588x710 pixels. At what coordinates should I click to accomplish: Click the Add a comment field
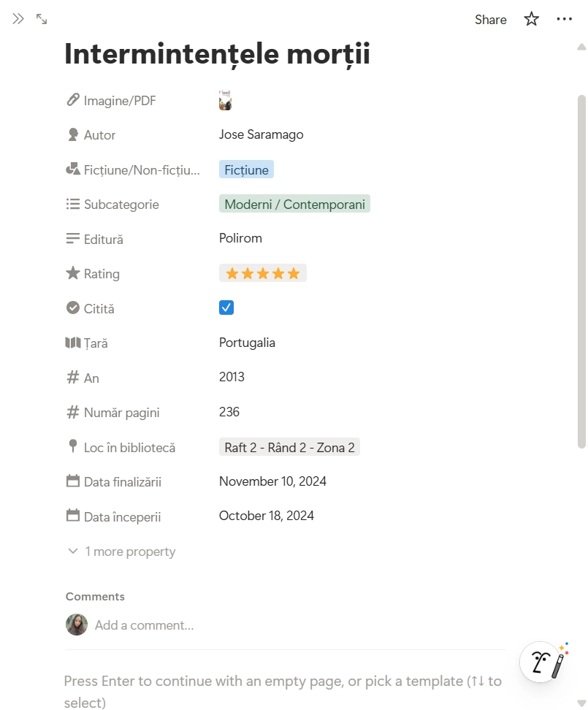click(x=144, y=625)
